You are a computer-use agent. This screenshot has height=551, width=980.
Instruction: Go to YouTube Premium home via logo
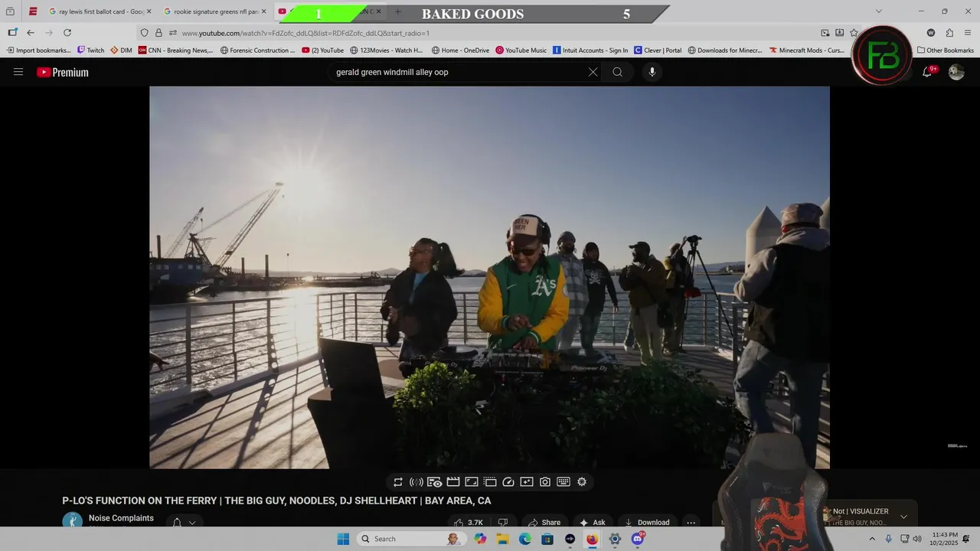63,72
